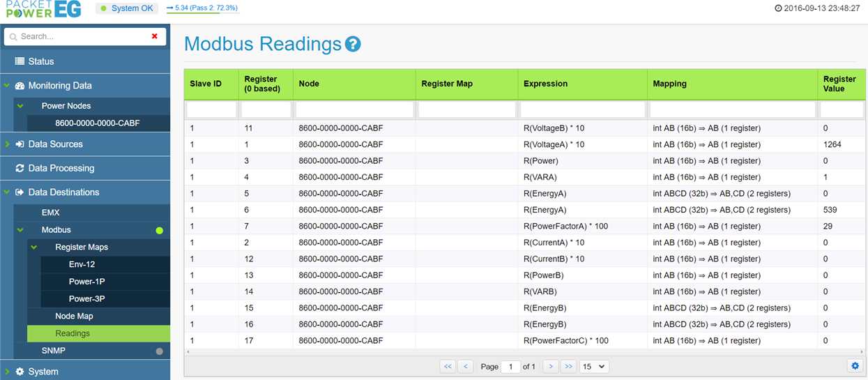Collapse the Register Maps tree
This screenshot has width=868, height=380.
coord(33,248)
